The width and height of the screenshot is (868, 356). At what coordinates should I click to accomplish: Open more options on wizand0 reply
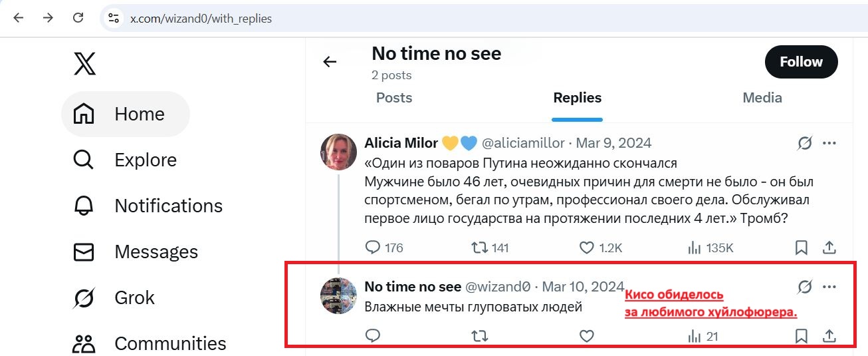(829, 287)
